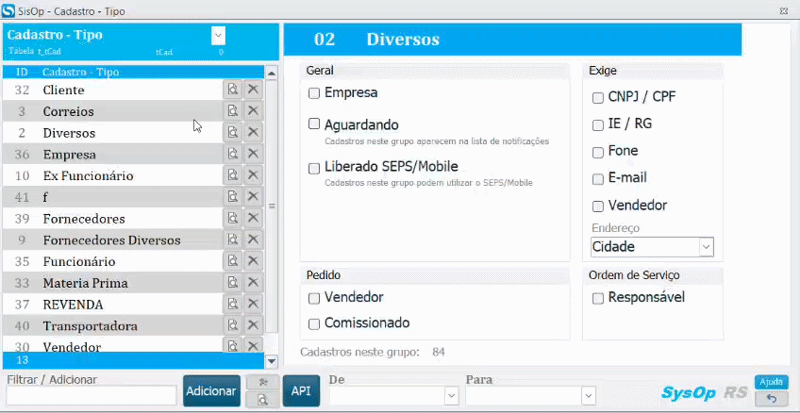Remove Transportadora using its X icon

(253, 326)
